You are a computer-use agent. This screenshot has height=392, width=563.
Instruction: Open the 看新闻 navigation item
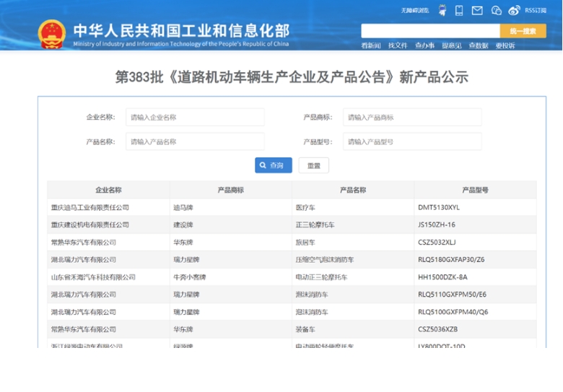[x=371, y=45]
